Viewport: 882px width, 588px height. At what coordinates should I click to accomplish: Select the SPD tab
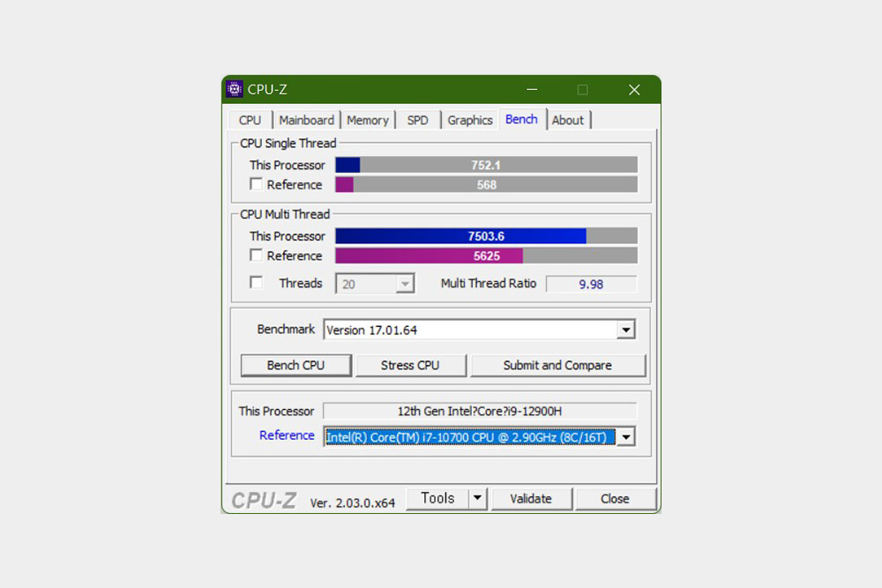tap(418, 120)
